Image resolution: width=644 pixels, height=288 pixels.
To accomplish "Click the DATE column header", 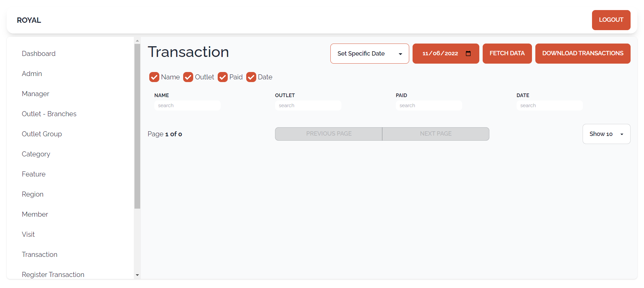I will coord(523,95).
